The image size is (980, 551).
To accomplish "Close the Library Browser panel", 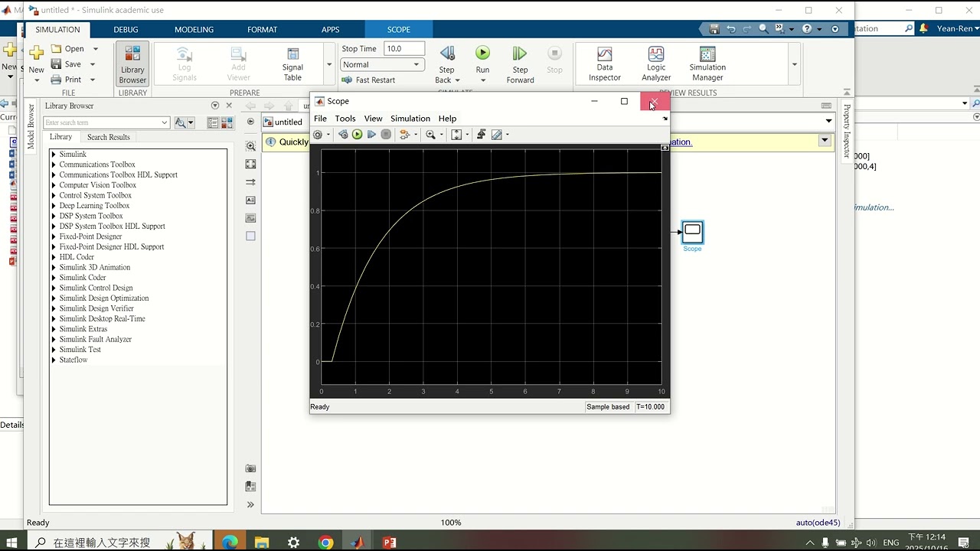I will (x=228, y=106).
